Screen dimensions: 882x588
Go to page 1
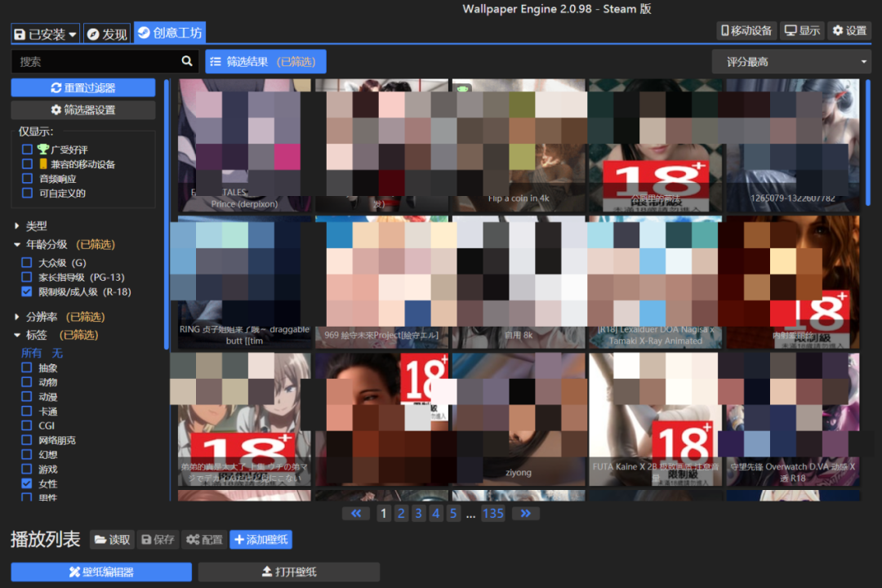(384, 513)
